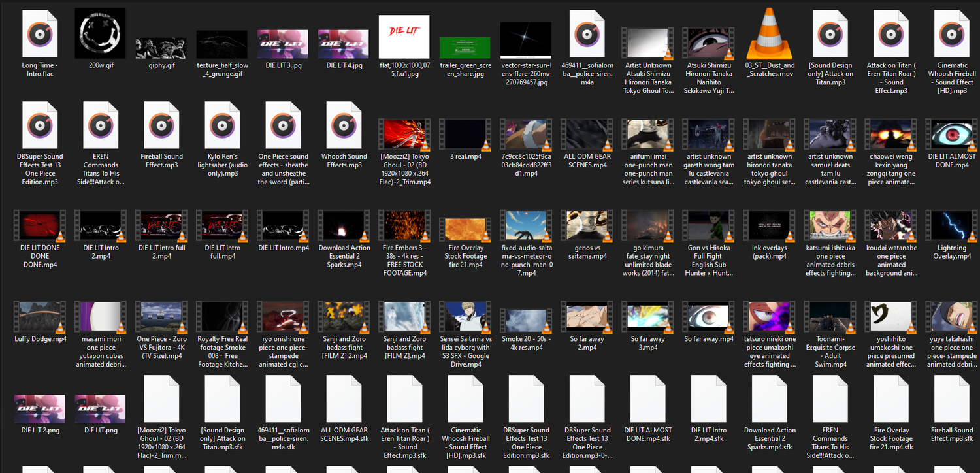Screen dimensions: 980x473
Task: Select the Long Time - Intro.flac audio file
Action: pos(39,34)
